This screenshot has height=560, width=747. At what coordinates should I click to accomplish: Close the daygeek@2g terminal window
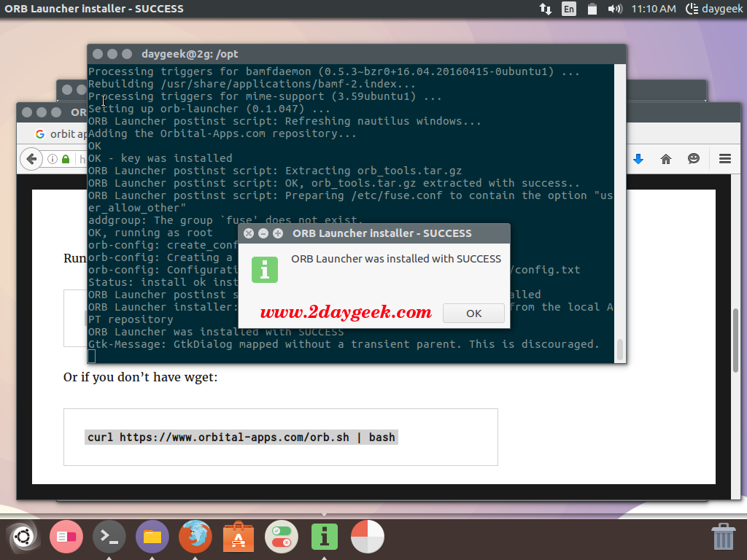[98, 54]
